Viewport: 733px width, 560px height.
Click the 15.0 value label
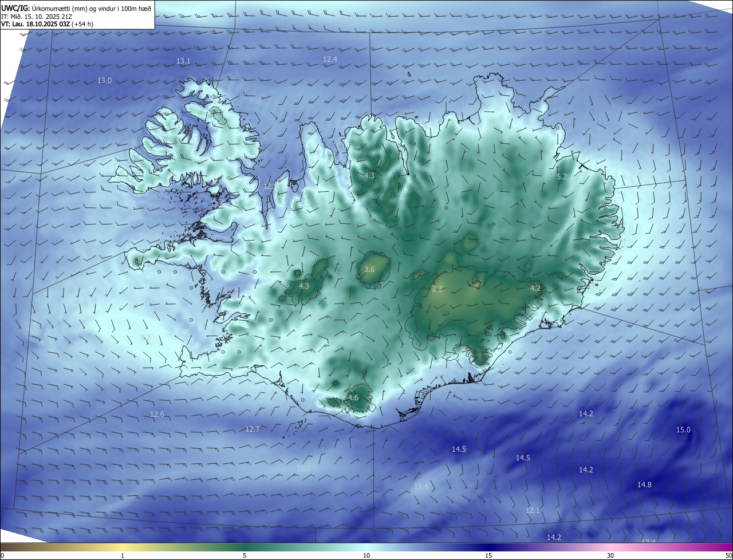[x=684, y=430]
